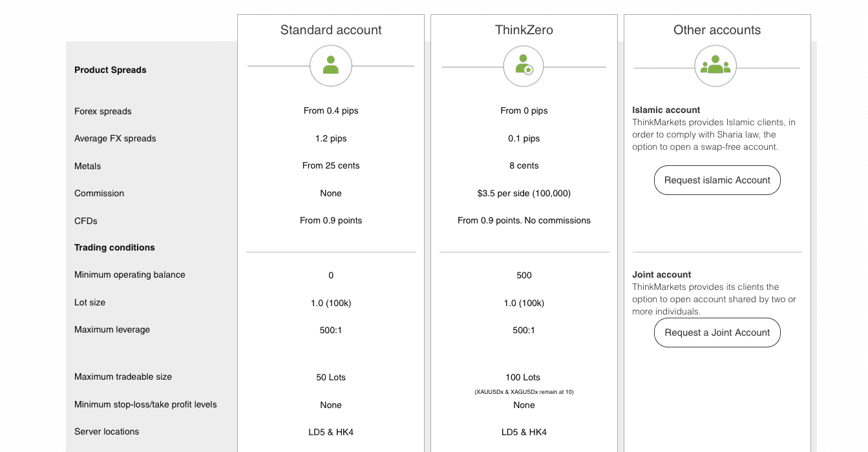The height and width of the screenshot is (452, 868).
Task: Click ThinkZero commission $3.5 per side value
Action: point(524,193)
